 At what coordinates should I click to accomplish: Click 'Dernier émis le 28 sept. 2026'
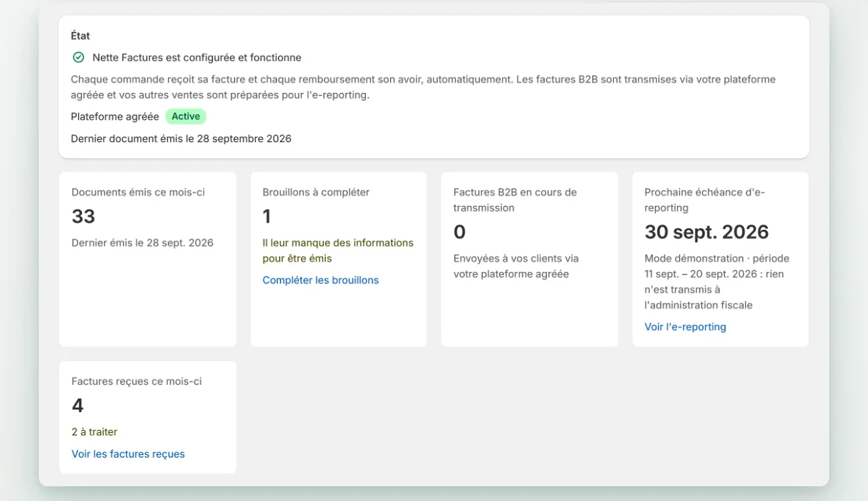(x=142, y=242)
